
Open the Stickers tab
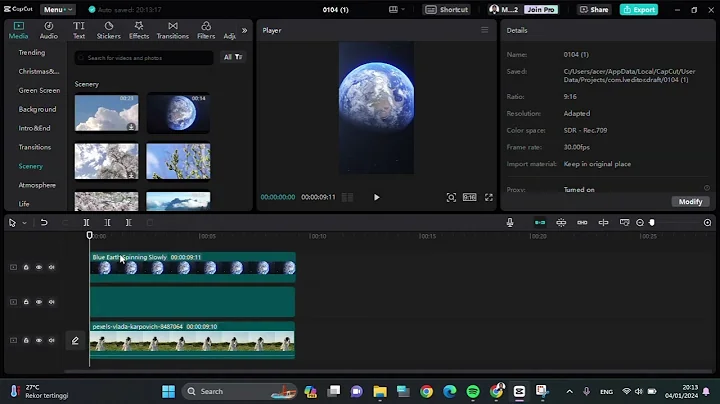click(108, 30)
